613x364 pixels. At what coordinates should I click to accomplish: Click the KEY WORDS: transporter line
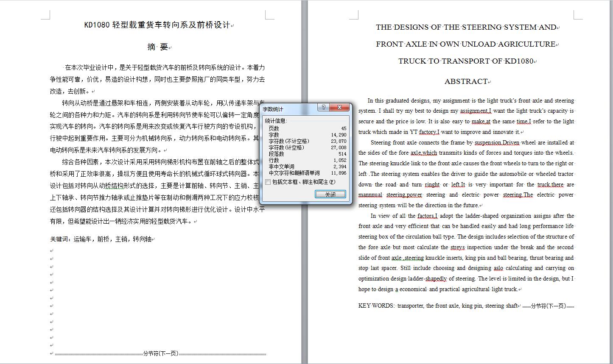[x=438, y=306]
